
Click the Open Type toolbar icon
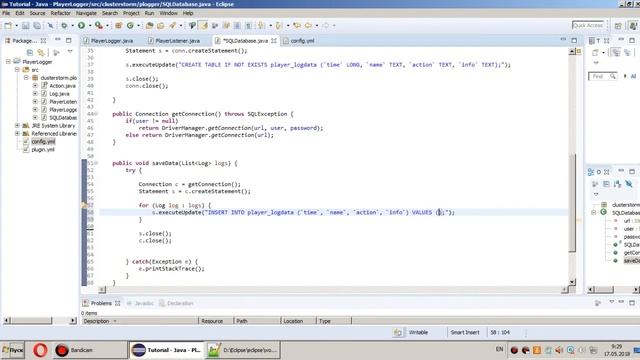149,26
